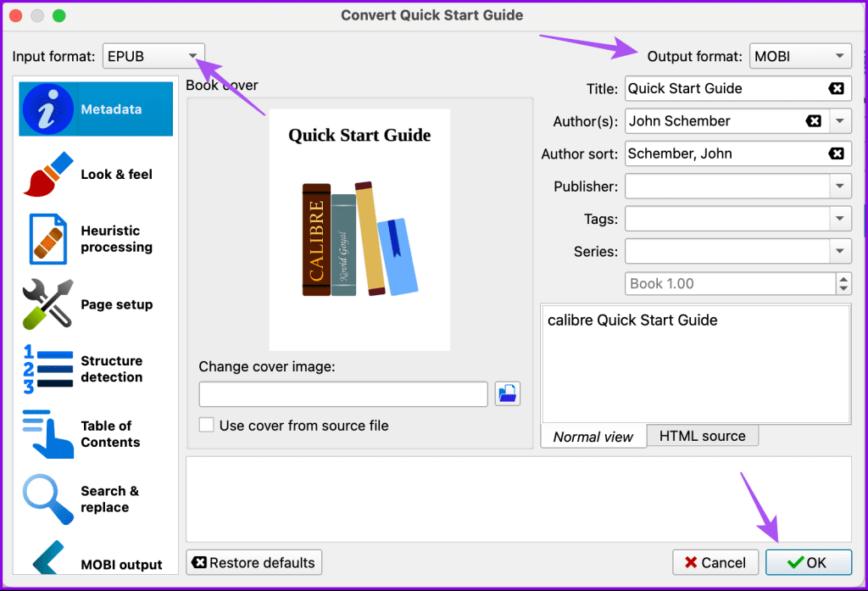Clear the Author(s) field

point(815,120)
